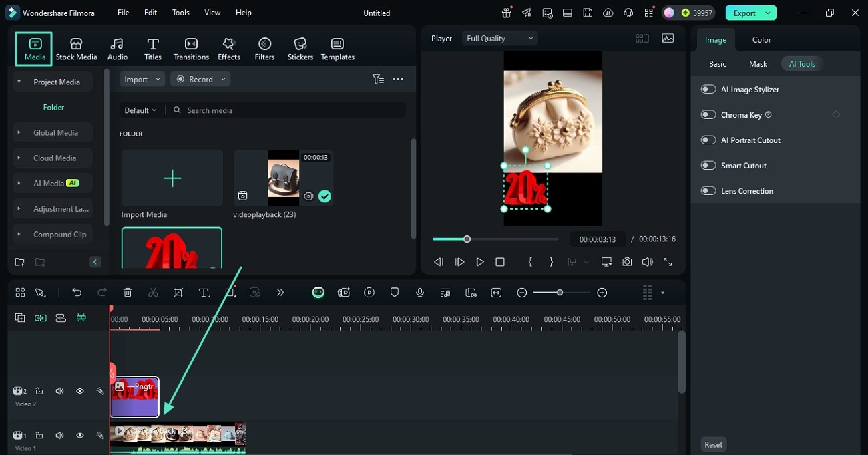
Task: Click the Export button
Action: pyautogui.click(x=744, y=13)
